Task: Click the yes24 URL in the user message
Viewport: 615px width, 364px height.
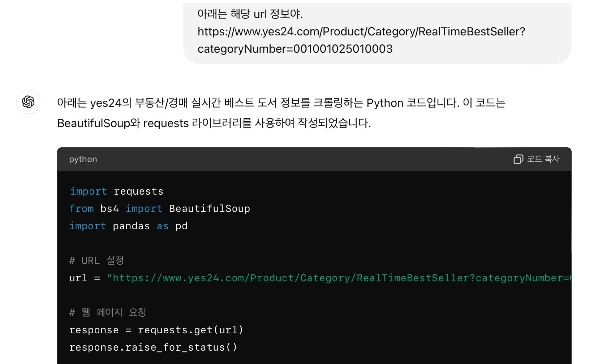Action: pyautogui.click(x=361, y=32)
